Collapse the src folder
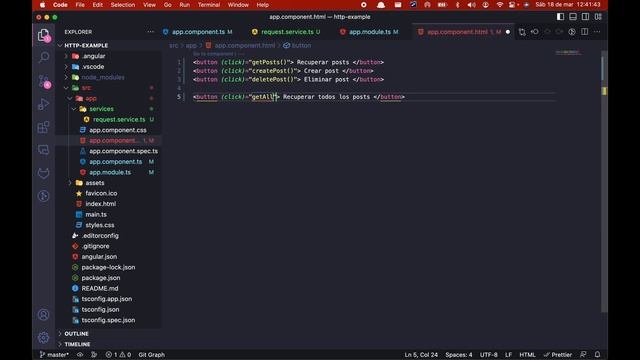The width and height of the screenshot is (640, 360). 86,88
